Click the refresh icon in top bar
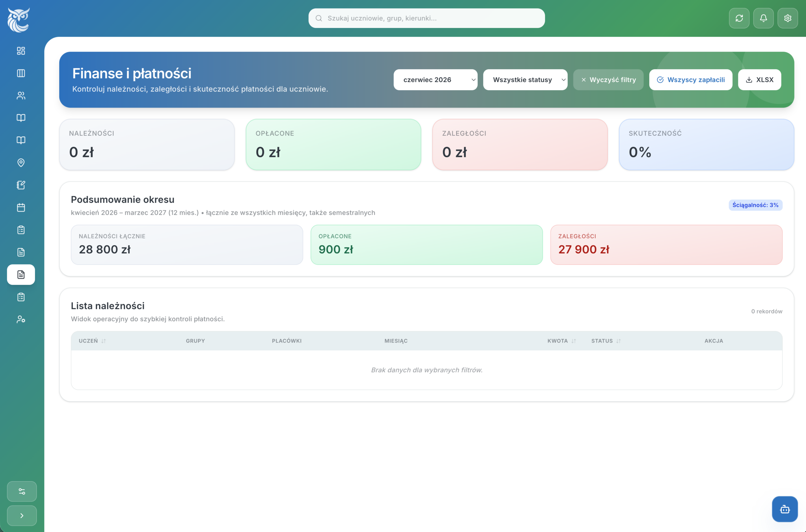 click(739, 18)
